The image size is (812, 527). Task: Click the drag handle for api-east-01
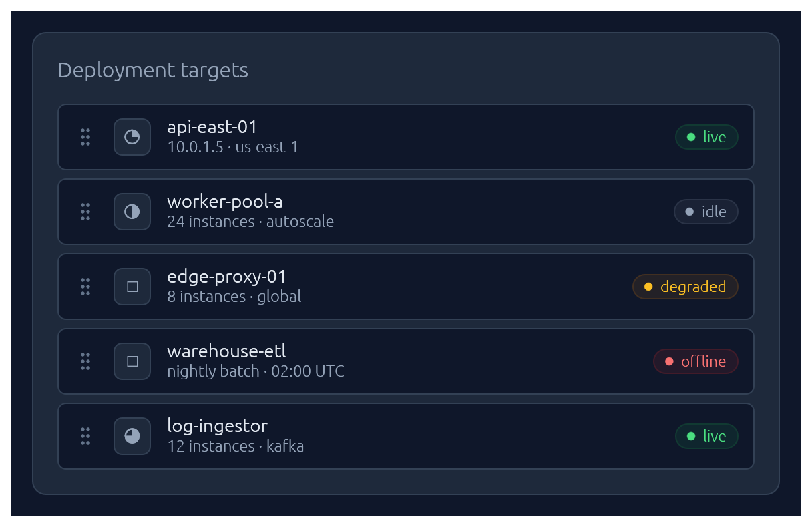pos(85,137)
